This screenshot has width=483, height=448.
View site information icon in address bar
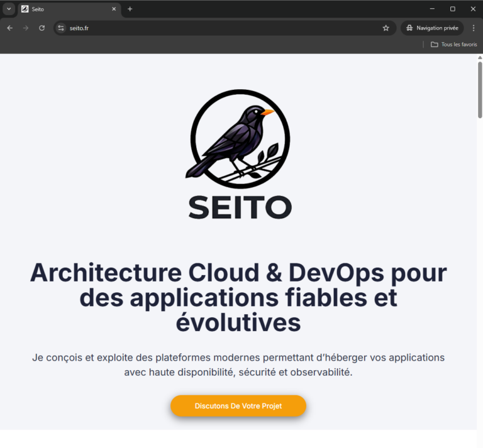click(61, 28)
